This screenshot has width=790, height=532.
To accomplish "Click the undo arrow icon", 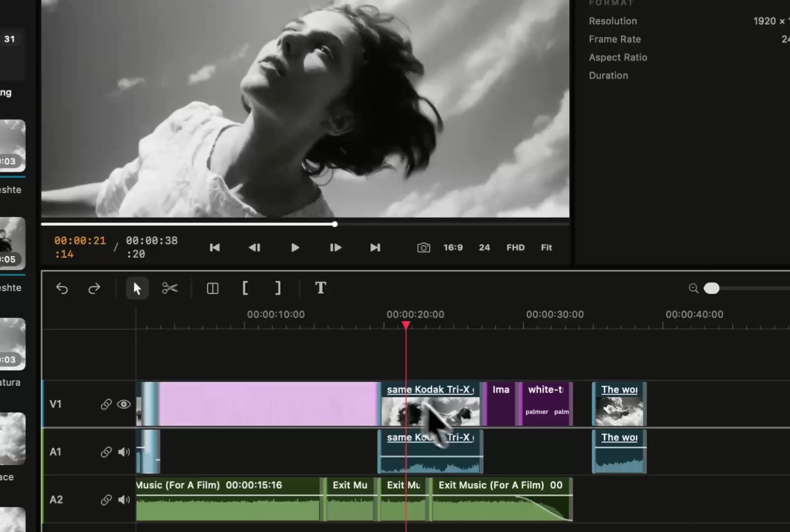I will [x=62, y=288].
